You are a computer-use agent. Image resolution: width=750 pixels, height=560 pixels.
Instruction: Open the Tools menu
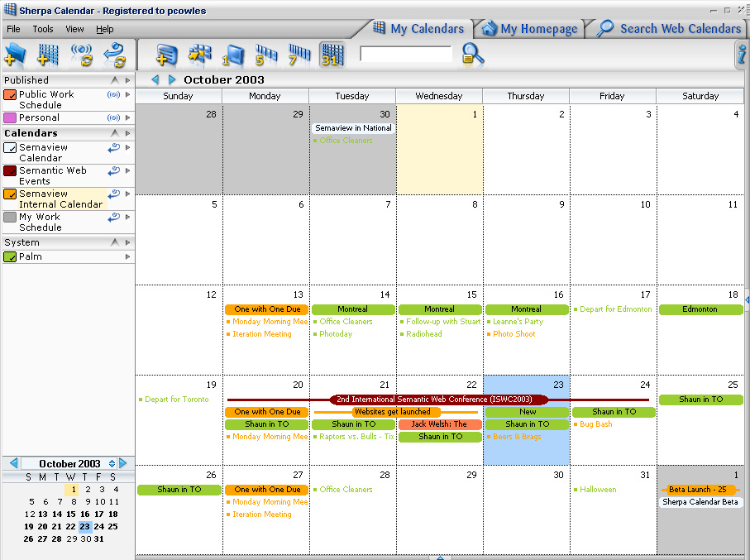point(43,29)
